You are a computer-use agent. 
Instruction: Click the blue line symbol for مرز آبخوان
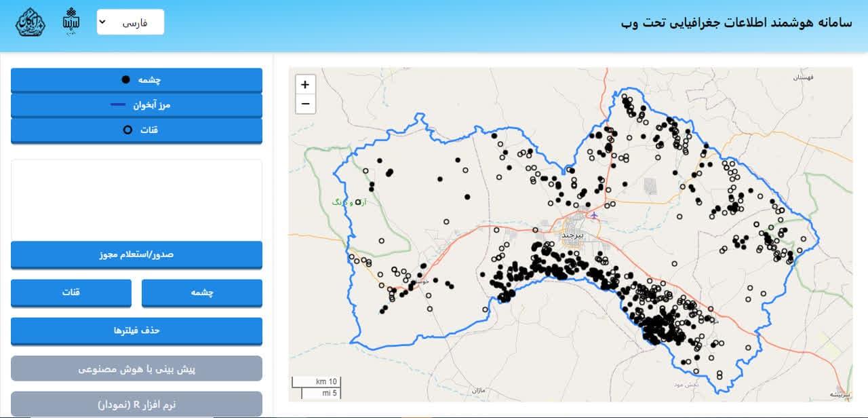[118, 105]
